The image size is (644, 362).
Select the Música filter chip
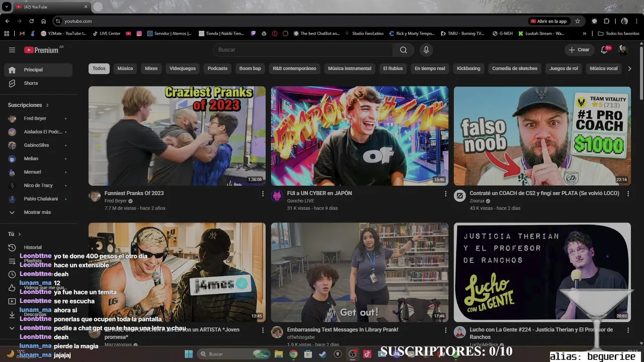point(125,69)
